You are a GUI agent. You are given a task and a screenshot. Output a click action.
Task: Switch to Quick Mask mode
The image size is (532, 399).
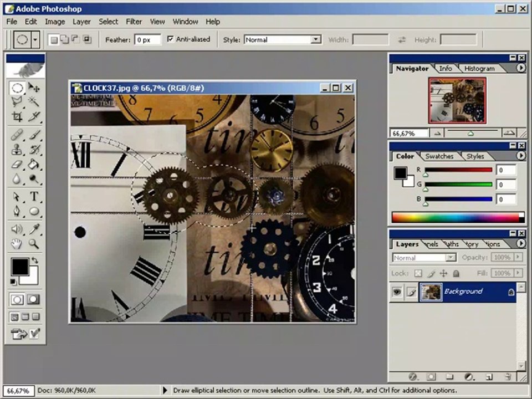[x=33, y=300]
